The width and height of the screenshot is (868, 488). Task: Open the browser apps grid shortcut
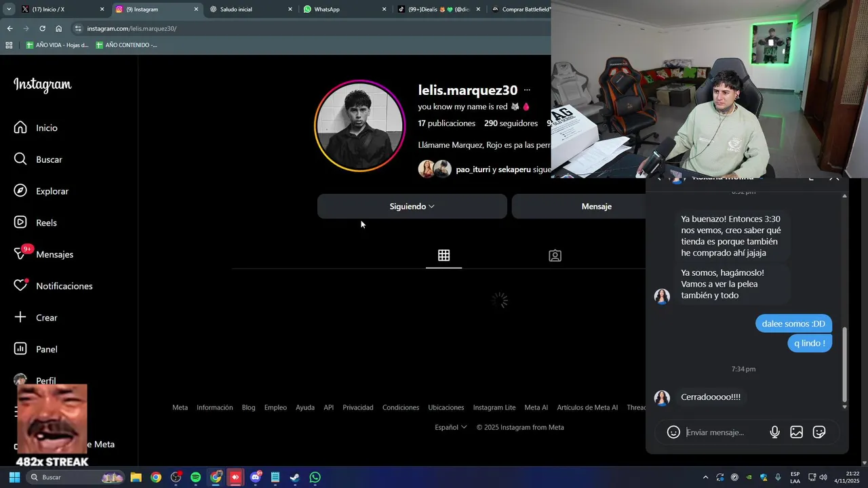(9, 45)
